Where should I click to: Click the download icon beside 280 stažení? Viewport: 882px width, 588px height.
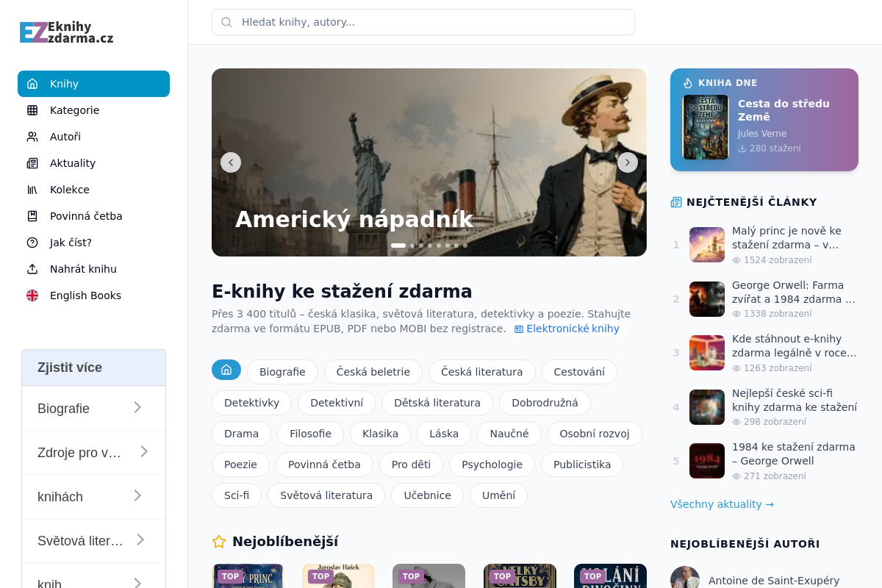(742, 148)
